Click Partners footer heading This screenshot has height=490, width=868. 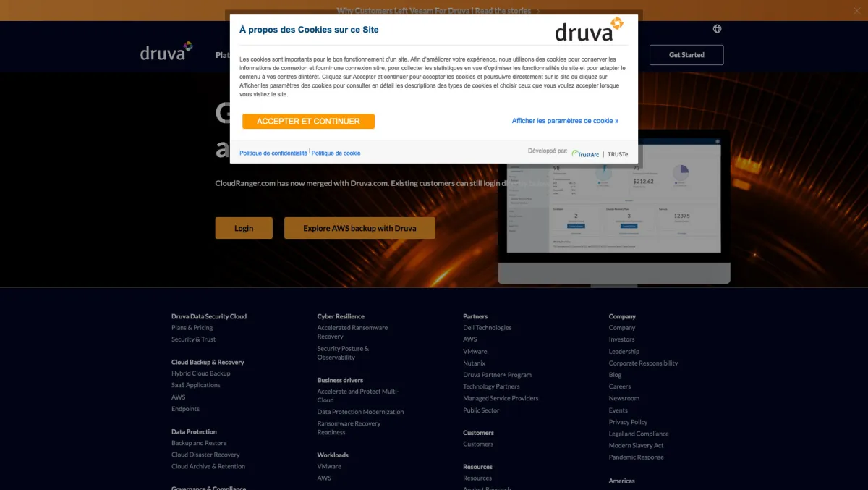475,316
